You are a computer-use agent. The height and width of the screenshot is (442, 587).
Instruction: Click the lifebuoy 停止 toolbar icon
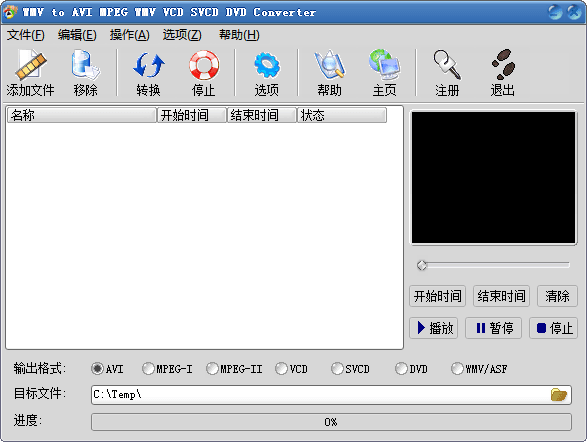click(x=204, y=65)
